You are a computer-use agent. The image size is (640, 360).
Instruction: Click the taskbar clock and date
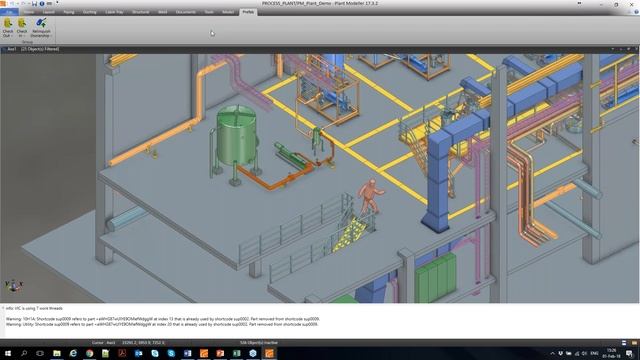[x=612, y=353]
